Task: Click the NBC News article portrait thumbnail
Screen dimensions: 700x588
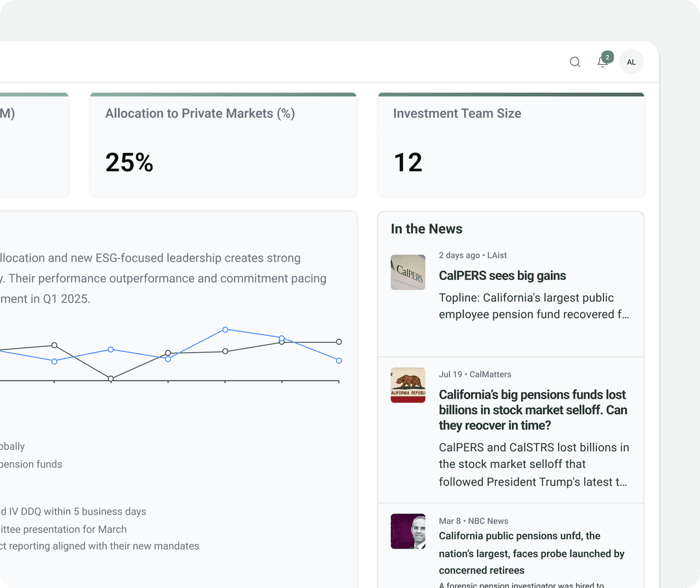Action: pos(408,532)
